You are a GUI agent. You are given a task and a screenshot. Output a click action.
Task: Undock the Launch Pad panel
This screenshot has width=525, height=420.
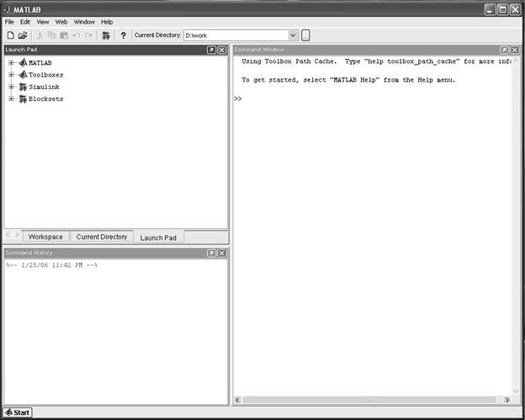tap(211, 50)
